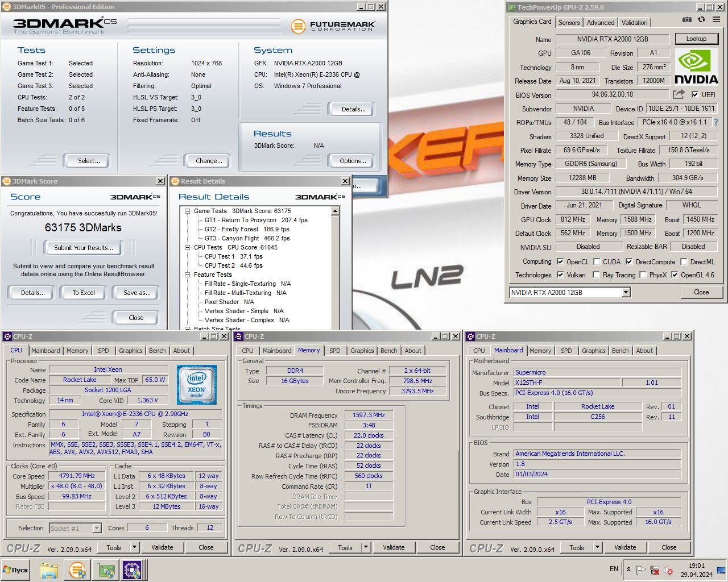Toggle the DirectML checkbox
This screenshot has height=582, width=728.
(684, 262)
